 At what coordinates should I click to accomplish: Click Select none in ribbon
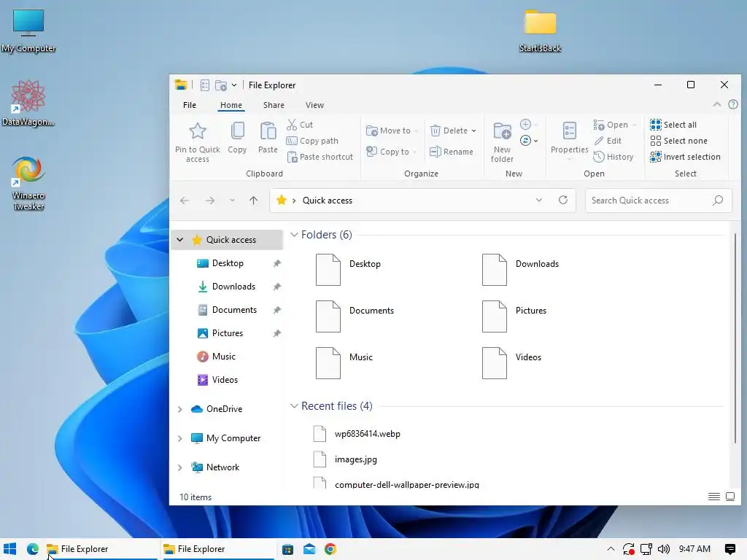(x=679, y=141)
